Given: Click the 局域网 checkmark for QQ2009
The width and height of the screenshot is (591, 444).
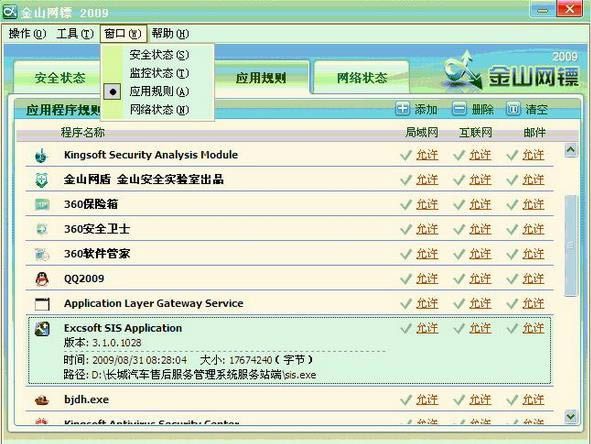Looking at the screenshot, I should (406, 279).
